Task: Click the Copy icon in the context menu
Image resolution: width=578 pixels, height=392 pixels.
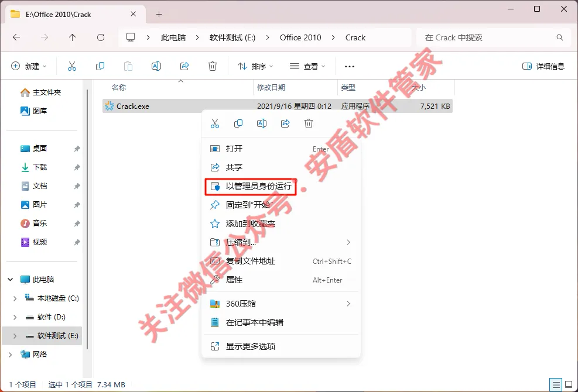Action: pos(238,123)
